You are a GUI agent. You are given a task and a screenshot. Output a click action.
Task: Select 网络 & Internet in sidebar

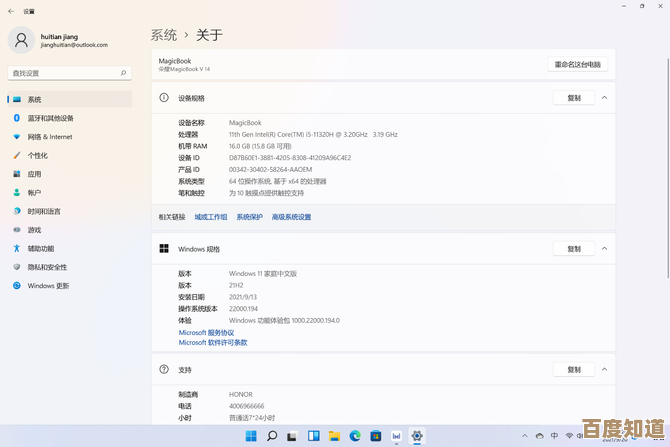[50, 137]
